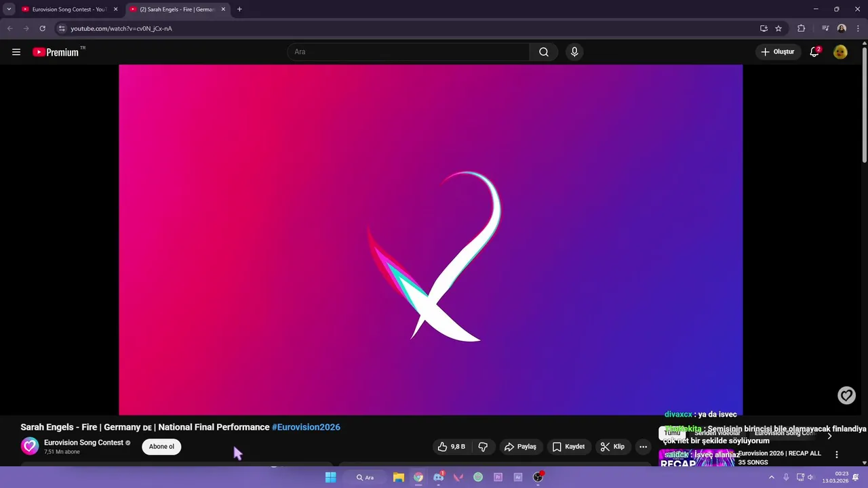
Task: Subscribe using Abone ol button
Action: tap(161, 447)
